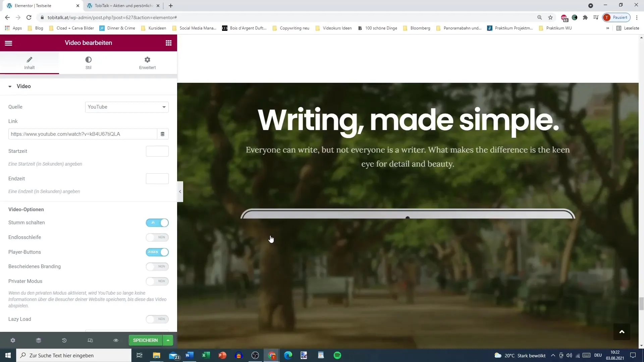
Task: Open Chrome three-dot menu
Action: pyautogui.click(x=637, y=17)
